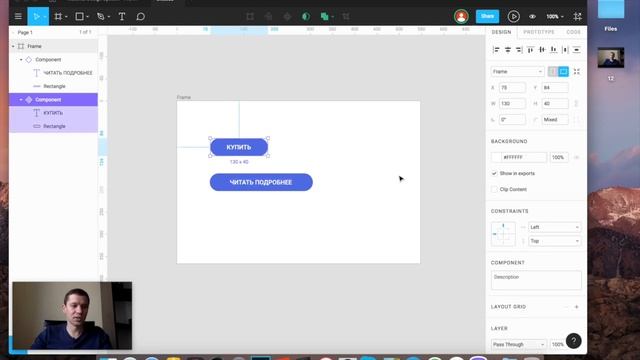
Task: Select the Pen tool
Action: pyautogui.click(x=100, y=16)
